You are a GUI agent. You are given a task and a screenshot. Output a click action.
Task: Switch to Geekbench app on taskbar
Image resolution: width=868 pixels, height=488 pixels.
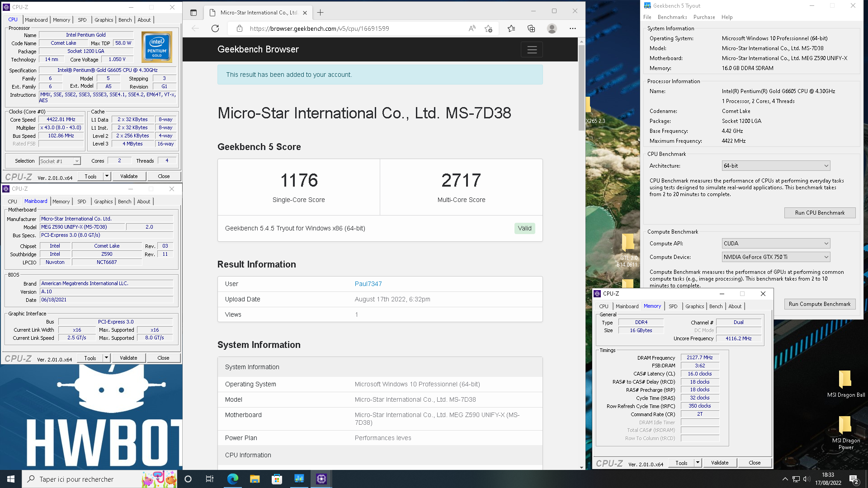point(299,479)
